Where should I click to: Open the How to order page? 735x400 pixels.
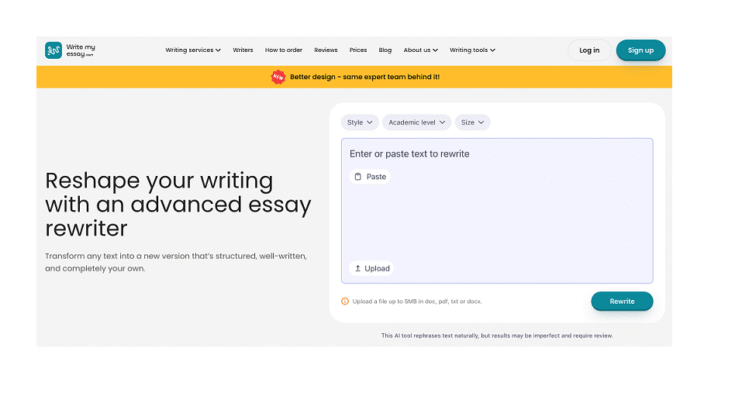(x=283, y=50)
